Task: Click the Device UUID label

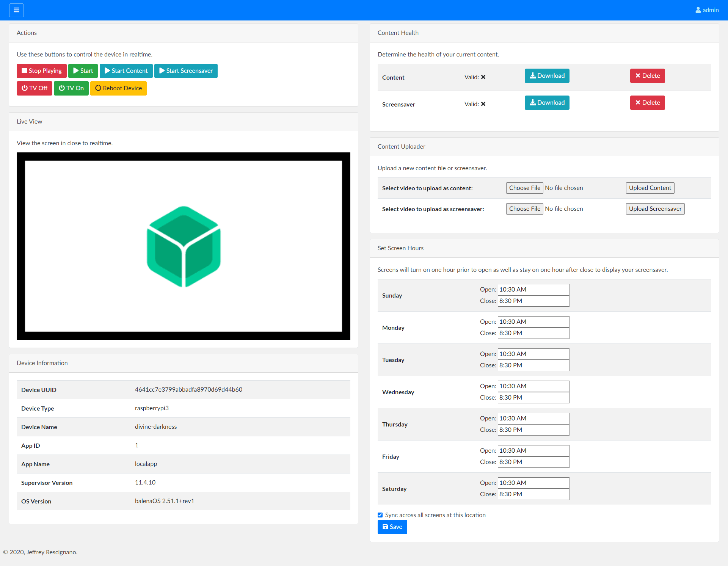Action: pyautogui.click(x=39, y=390)
